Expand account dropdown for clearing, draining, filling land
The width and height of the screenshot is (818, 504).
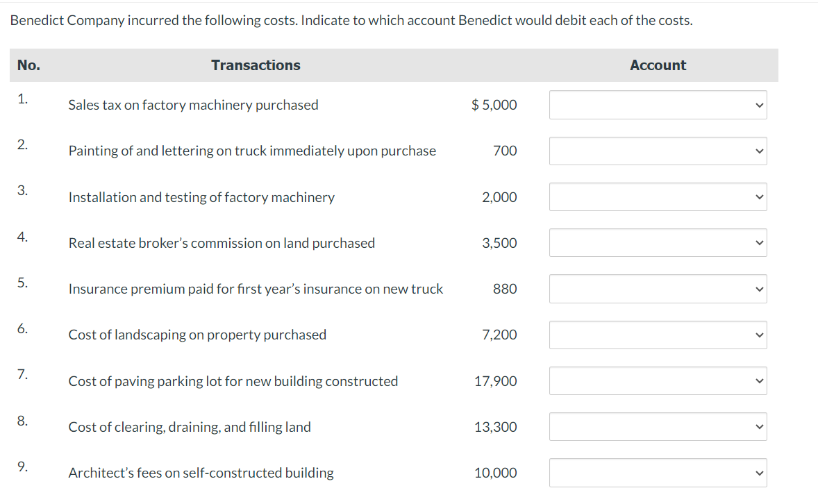click(658, 427)
